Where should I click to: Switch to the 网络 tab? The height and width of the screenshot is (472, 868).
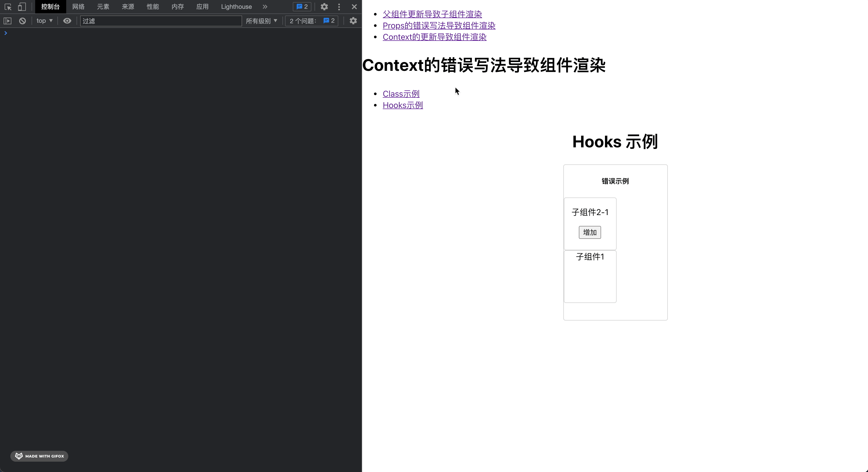tap(78, 7)
